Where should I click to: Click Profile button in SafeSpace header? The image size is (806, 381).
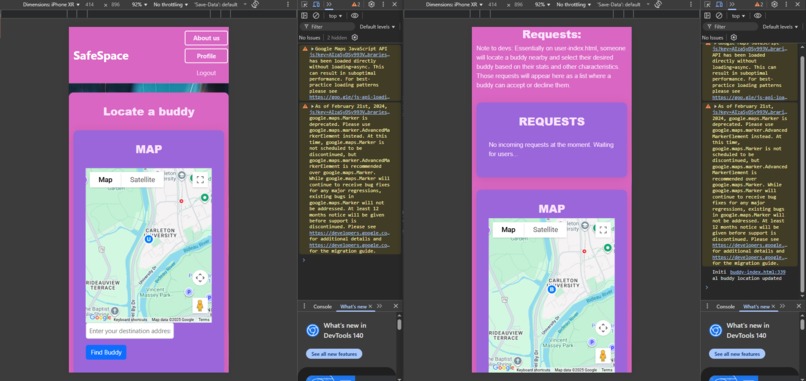pos(206,56)
